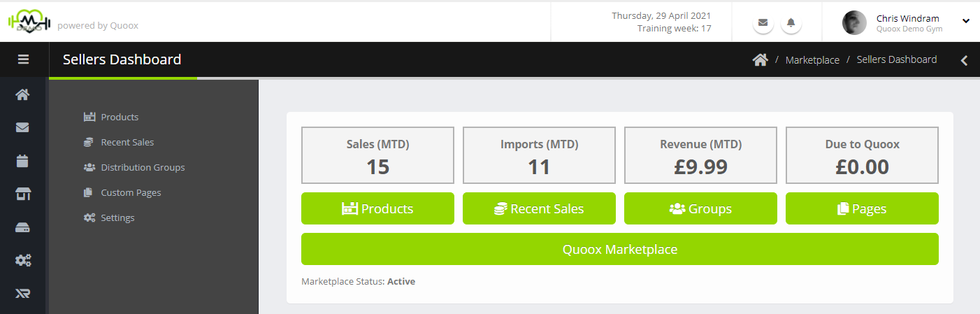Go to home via breadcrumb house icon

coord(760,60)
